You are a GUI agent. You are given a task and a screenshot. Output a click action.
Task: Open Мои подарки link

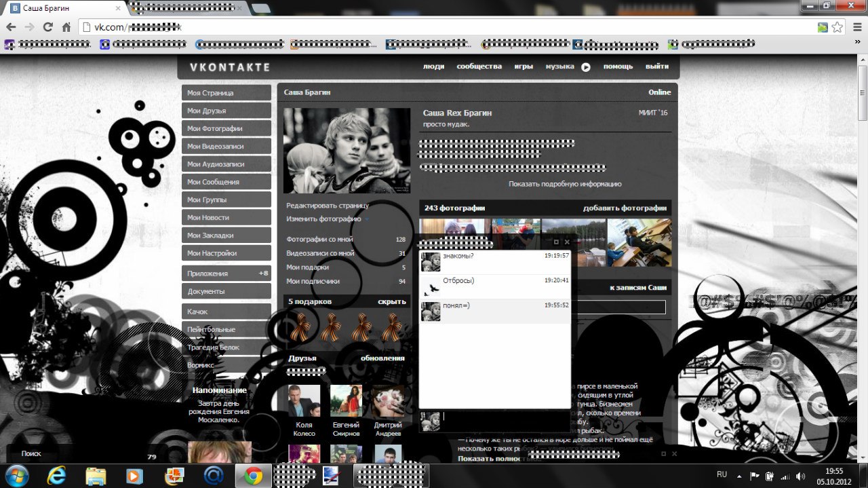pos(346,267)
